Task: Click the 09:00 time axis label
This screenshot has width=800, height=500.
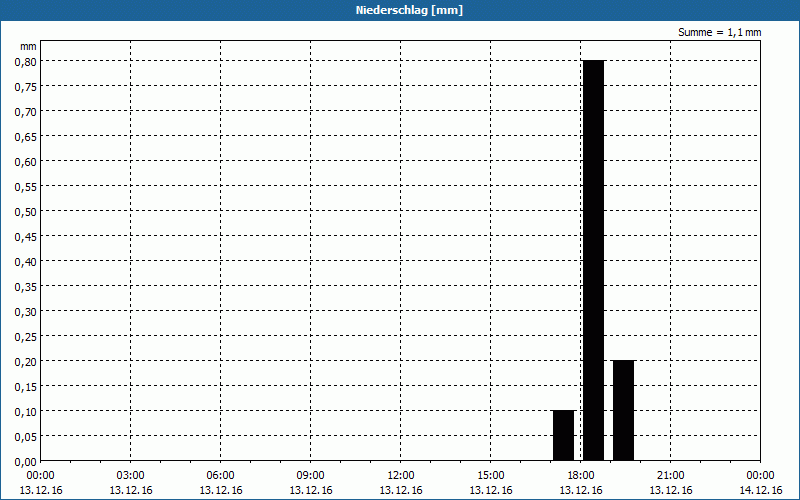Action: coord(311,476)
